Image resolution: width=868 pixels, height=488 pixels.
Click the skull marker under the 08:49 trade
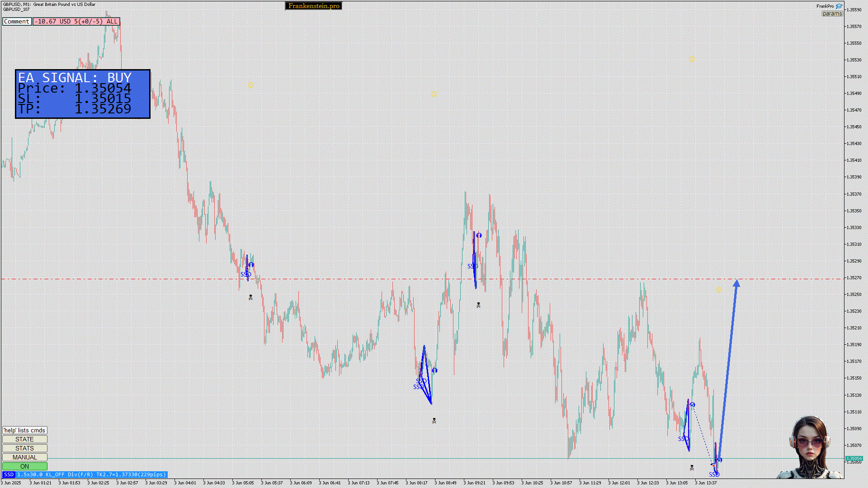pyautogui.click(x=434, y=421)
